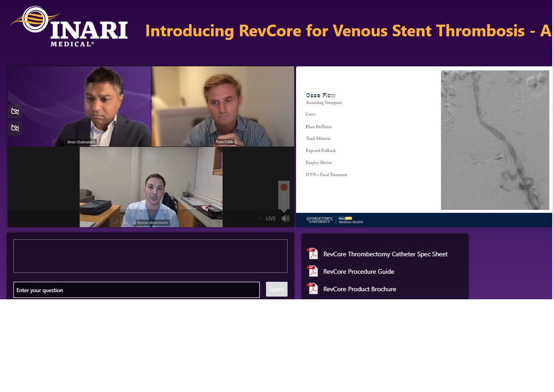Click 'Track Dilation' slide text
The height and width of the screenshot is (392, 554).
tap(318, 139)
